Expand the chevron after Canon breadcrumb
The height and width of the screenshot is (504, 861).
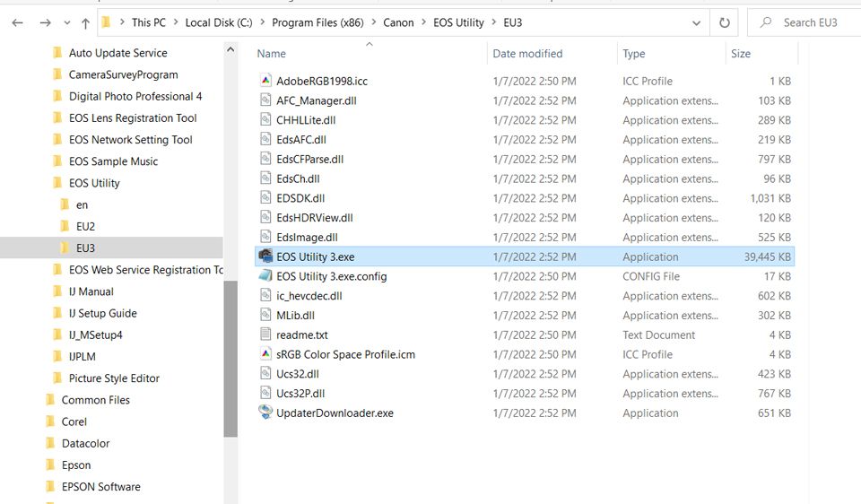click(423, 22)
